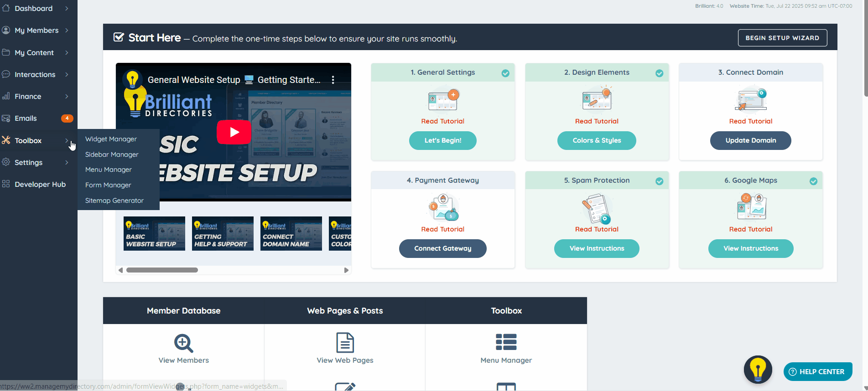
Task: Click the Brilliant Directories channel logo on video
Action: point(132,80)
